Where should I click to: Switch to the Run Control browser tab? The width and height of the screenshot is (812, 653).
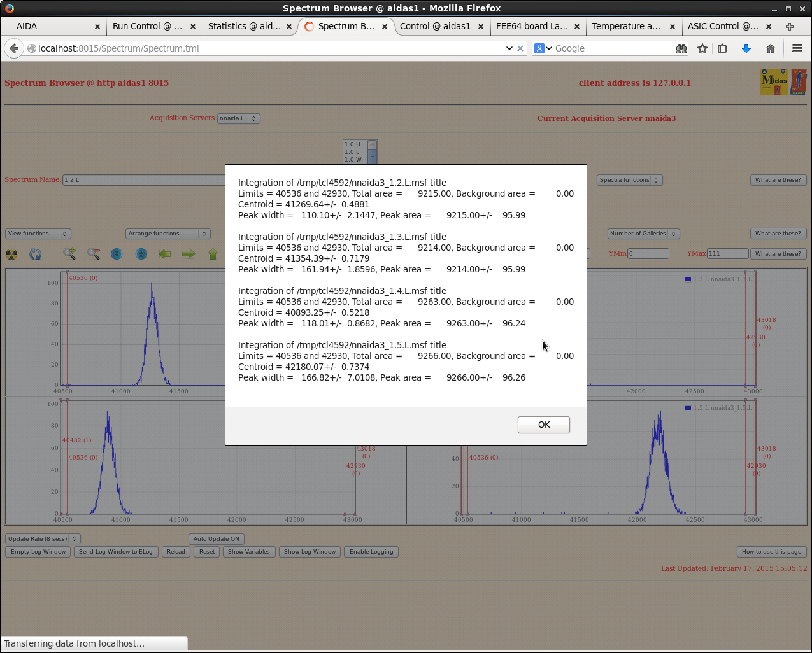coord(147,26)
